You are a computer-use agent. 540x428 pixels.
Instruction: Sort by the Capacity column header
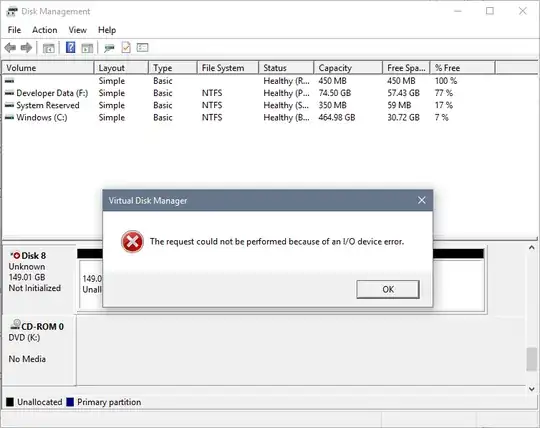click(x=348, y=68)
